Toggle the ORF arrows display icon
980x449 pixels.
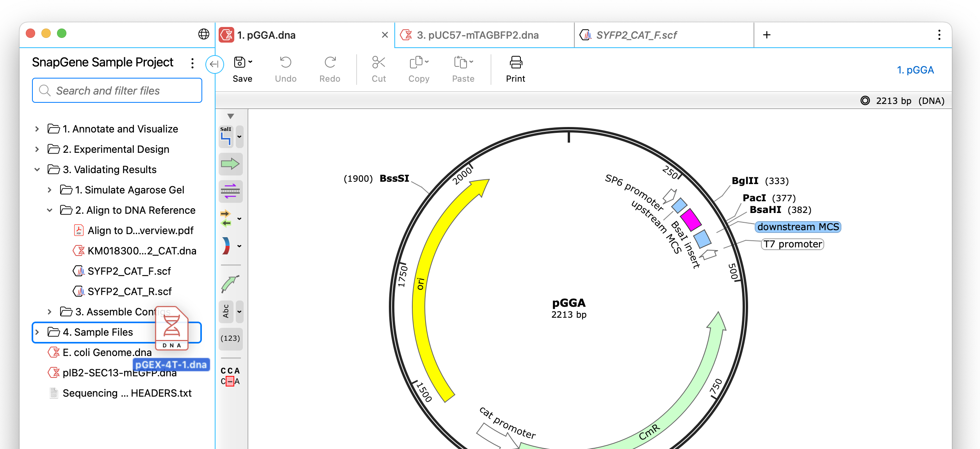click(x=226, y=218)
